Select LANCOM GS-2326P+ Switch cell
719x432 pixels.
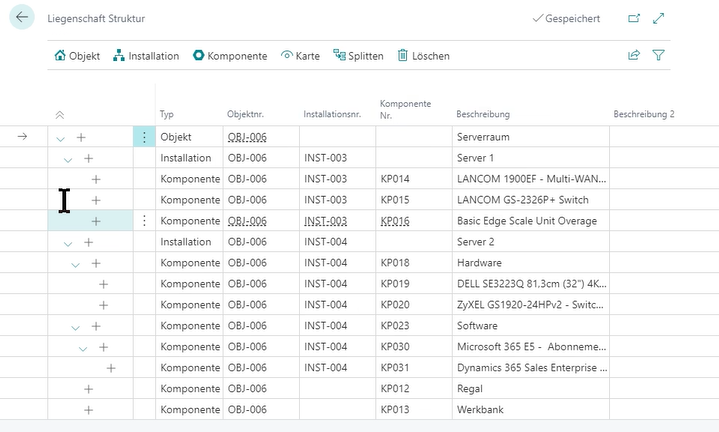tap(531, 200)
